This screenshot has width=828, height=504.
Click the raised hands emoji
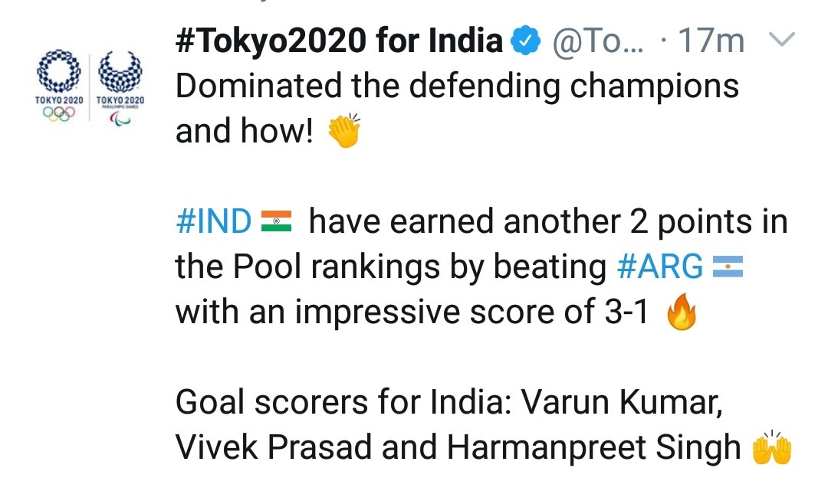tap(770, 448)
